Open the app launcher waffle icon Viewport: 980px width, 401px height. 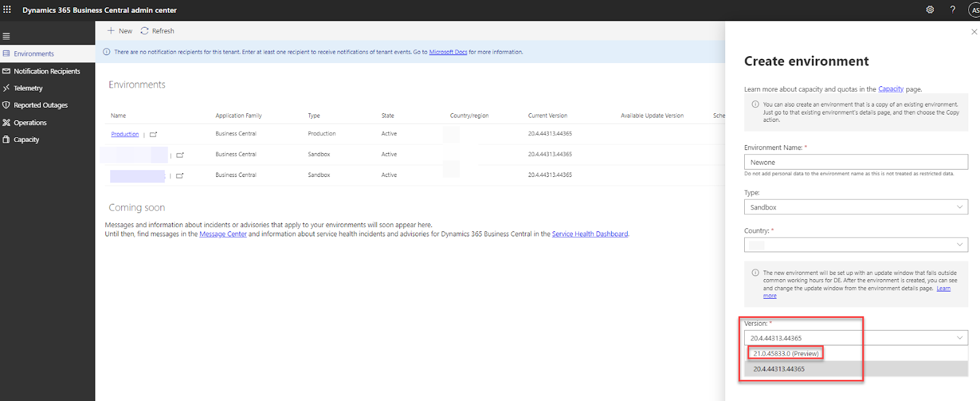coord(7,10)
